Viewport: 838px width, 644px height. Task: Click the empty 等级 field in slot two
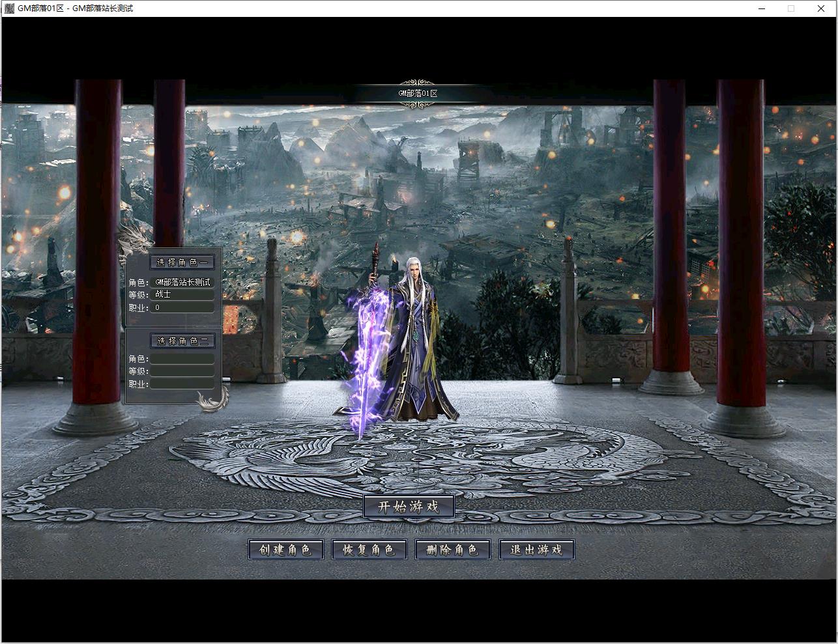tap(182, 371)
